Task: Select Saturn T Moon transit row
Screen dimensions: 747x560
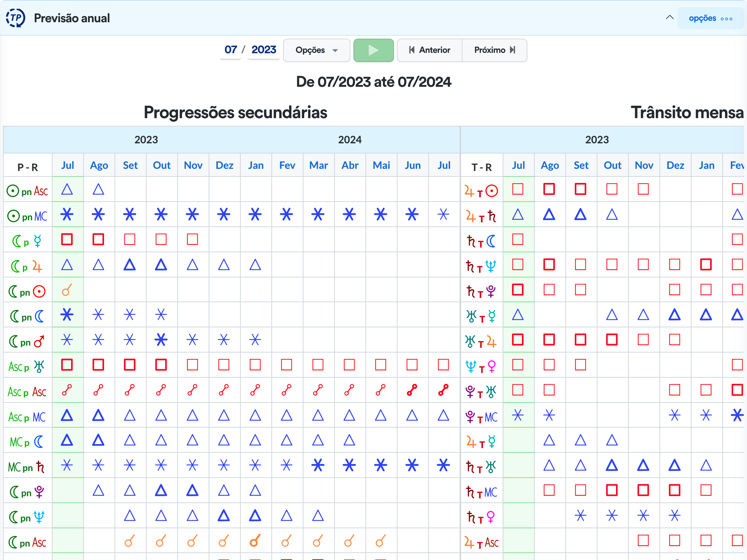Action: (481, 241)
